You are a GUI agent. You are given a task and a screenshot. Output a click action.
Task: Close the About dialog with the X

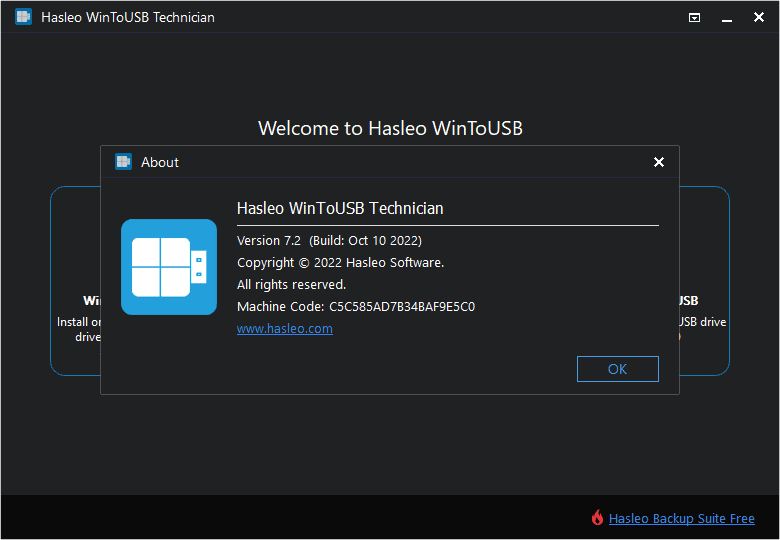coord(658,162)
